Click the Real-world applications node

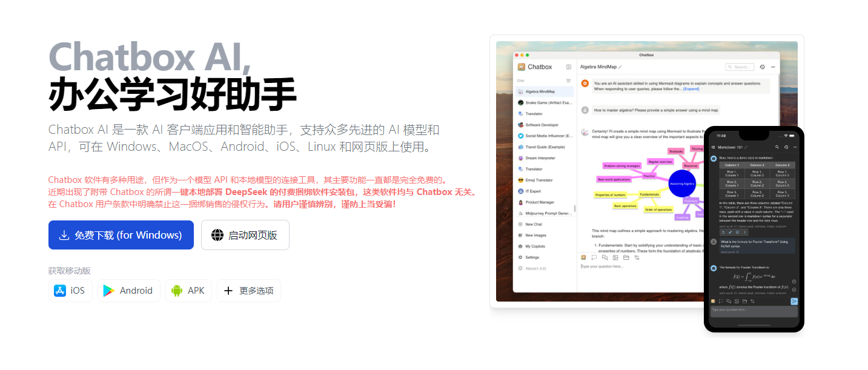(615, 179)
